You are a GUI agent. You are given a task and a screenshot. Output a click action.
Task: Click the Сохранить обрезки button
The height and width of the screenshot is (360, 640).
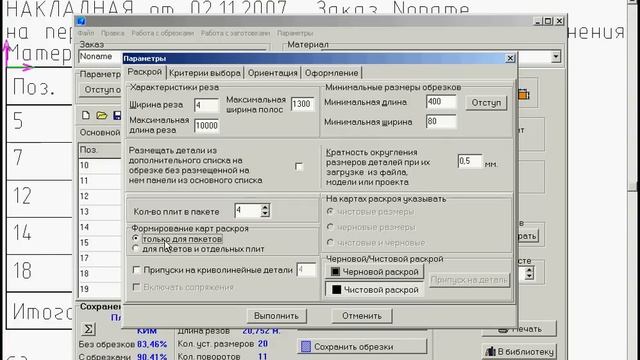pyautogui.click(x=362, y=347)
